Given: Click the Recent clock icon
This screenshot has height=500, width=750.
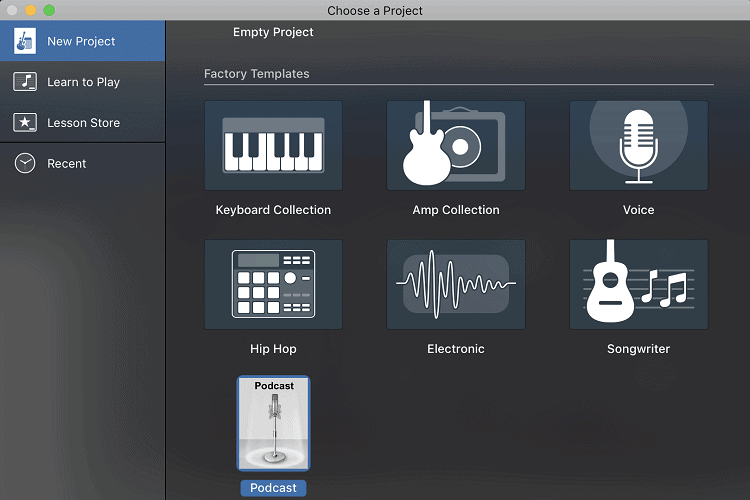Looking at the screenshot, I should 25,163.
